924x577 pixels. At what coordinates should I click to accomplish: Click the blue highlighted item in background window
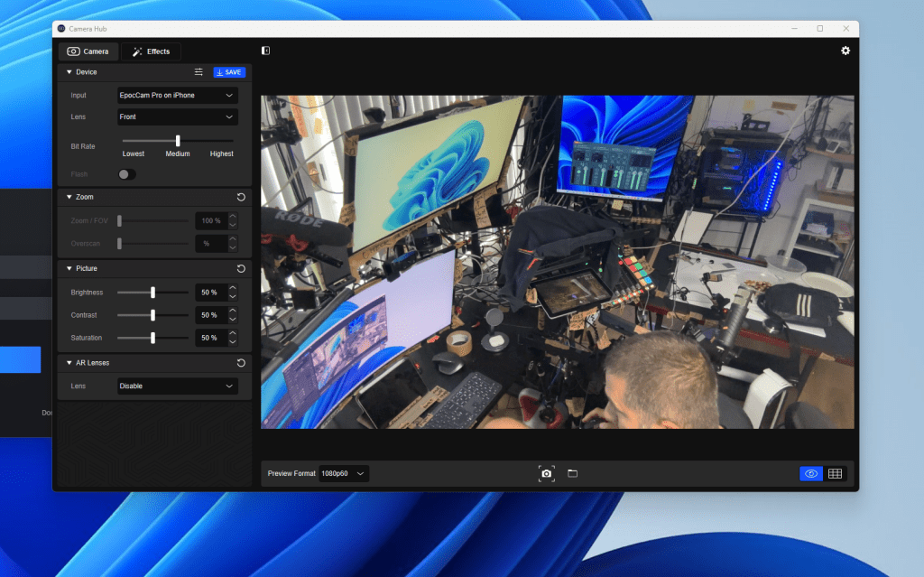pos(20,360)
